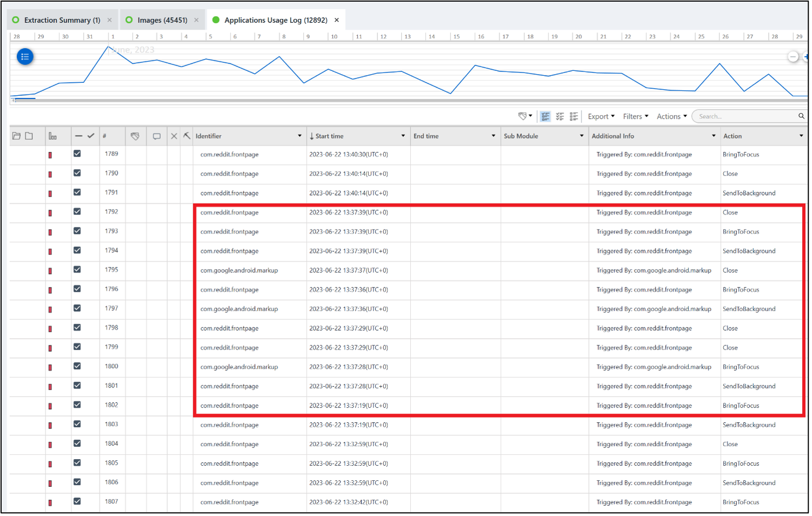812x516 pixels.
Task: Click the tag icon in the table header
Action: pyautogui.click(x=135, y=136)
